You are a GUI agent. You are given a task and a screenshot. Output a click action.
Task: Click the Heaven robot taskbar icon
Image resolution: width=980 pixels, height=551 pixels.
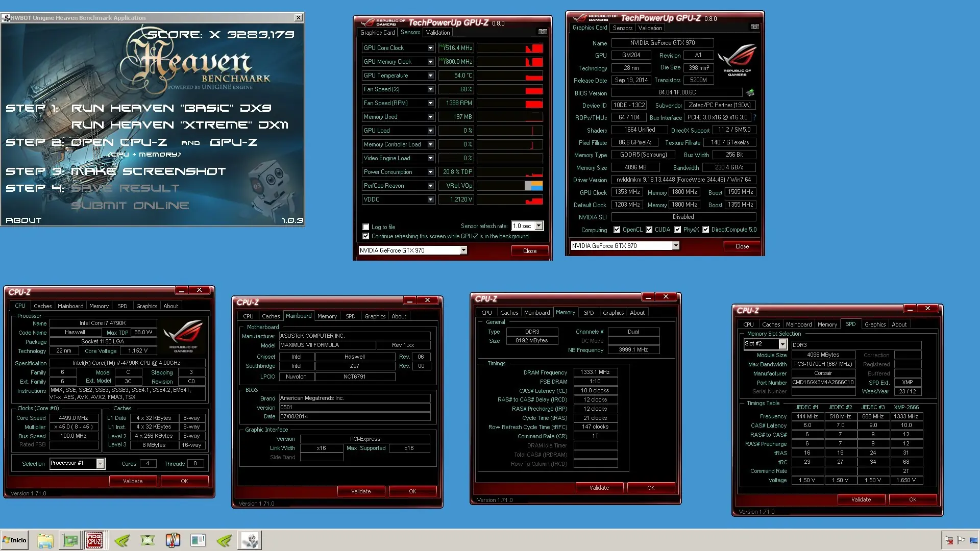point(250,540)
